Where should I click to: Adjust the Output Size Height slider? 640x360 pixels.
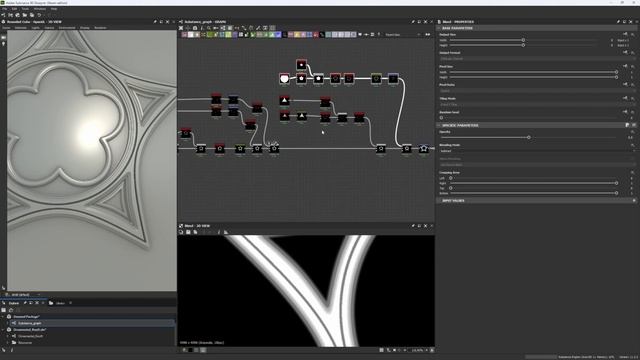(523, 45)
